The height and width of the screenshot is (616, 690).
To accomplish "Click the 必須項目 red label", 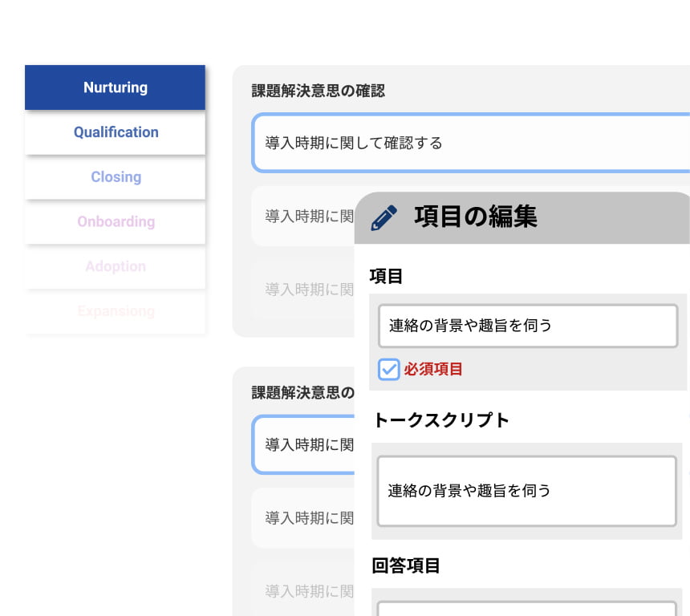I will pyautogui.click(x=433, y=369).
